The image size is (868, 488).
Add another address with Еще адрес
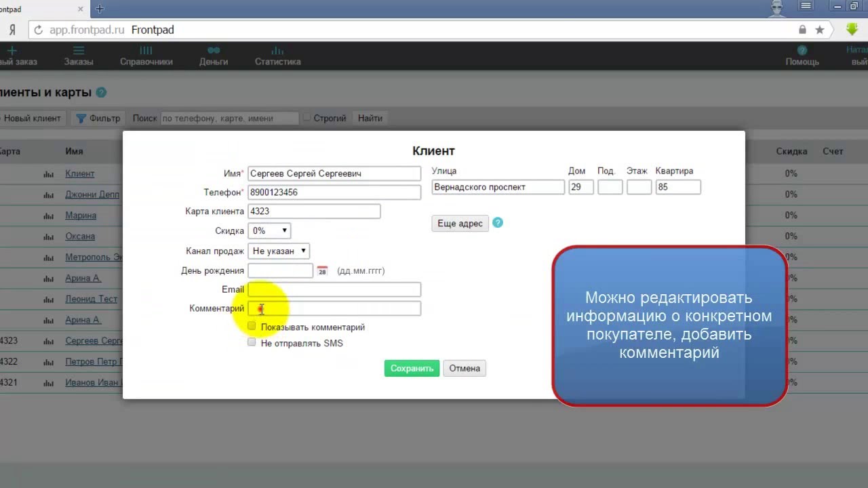click(460, 223)
